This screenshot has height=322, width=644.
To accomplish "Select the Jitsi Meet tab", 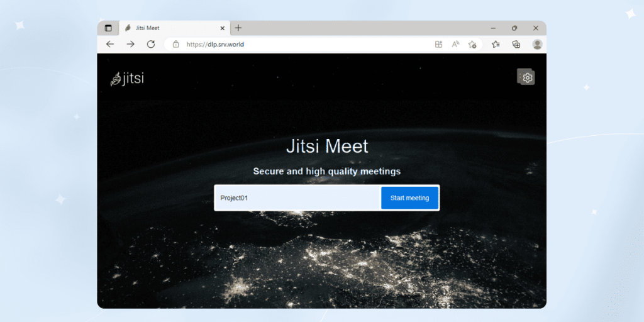I will [174, 28].
